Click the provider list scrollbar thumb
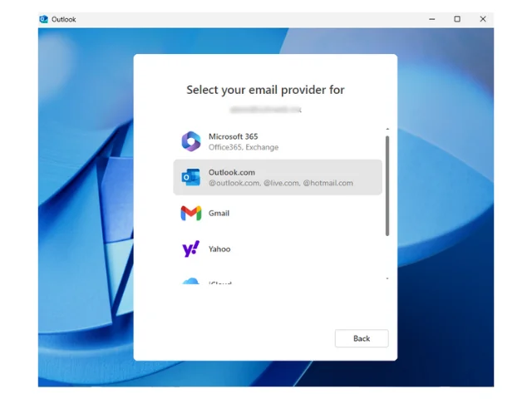Image resolution: width=532 pixels, height=399 pixels. pos(387,186)
